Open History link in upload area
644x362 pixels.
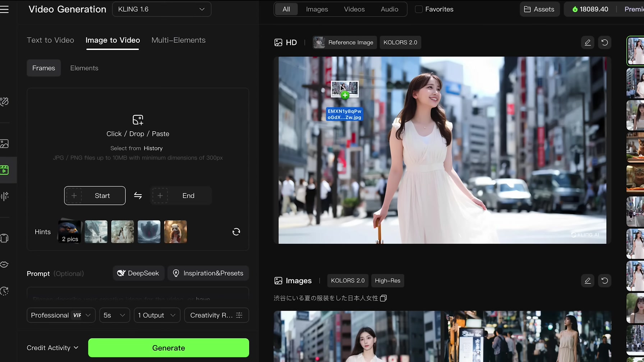click(153, 148)
